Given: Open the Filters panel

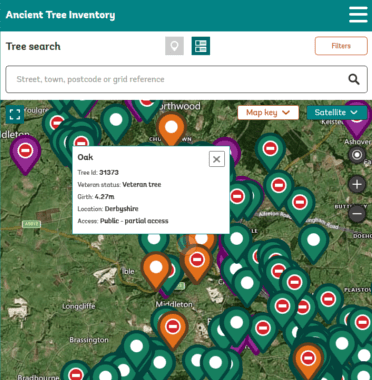Looking at the screenshot, I should pos(341,46).
